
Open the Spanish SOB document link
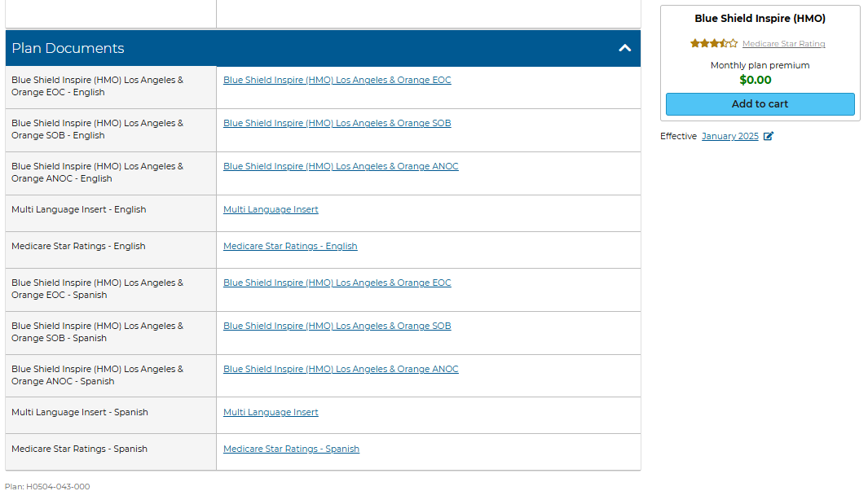coord(337,326)
